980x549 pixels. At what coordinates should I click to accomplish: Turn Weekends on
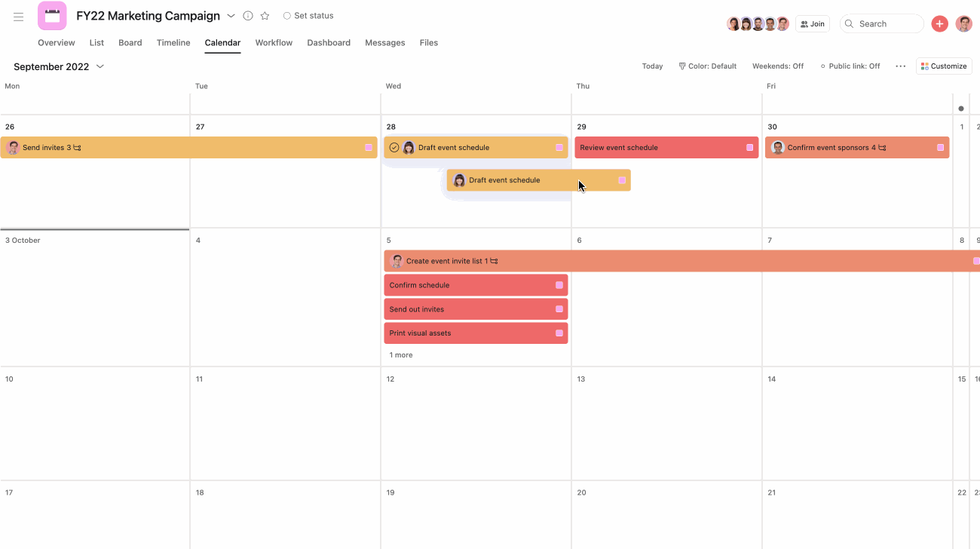tap(777, 66)
